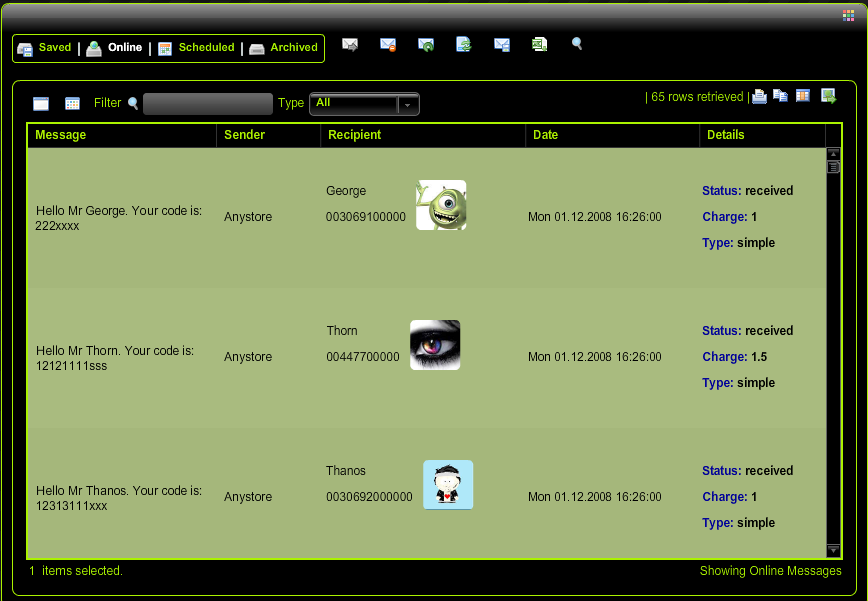Click Anystore sender in George's row
Viewport: 868px width, 601px height.
(x=248, y=217)
